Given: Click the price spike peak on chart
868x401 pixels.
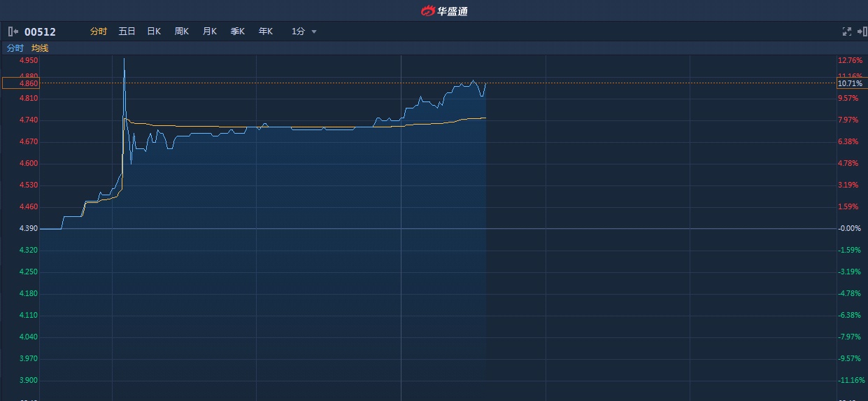Looking at the screenshot, I should [124, 59].
